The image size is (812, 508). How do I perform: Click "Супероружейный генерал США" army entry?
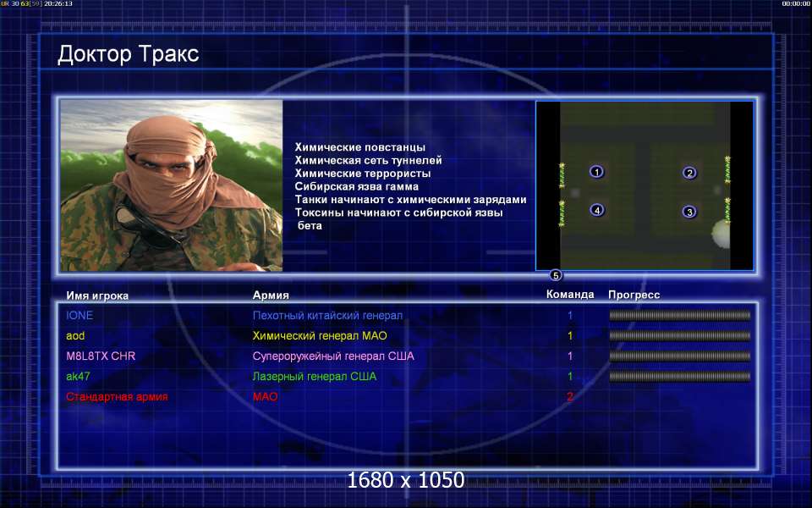[x=333, y=356]
